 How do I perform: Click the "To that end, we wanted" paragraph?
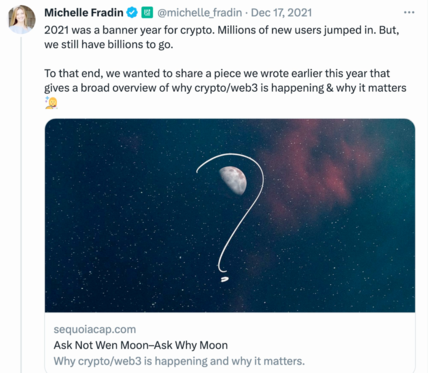225,81
